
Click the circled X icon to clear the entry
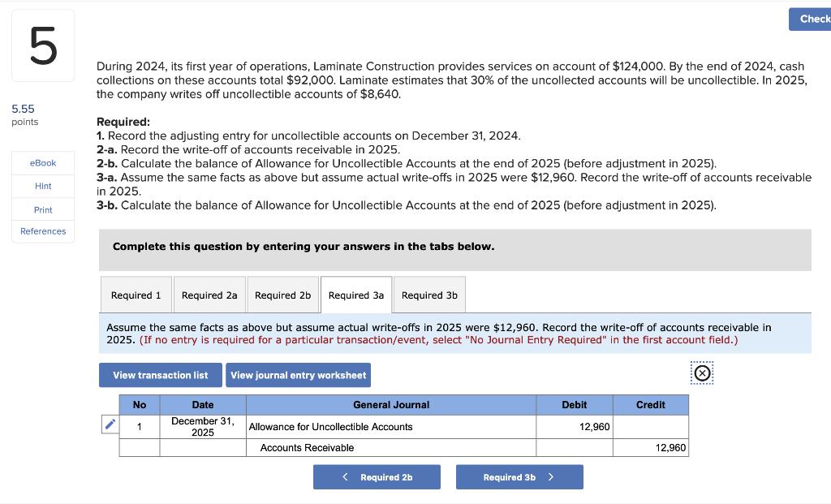tap(701, 373)
